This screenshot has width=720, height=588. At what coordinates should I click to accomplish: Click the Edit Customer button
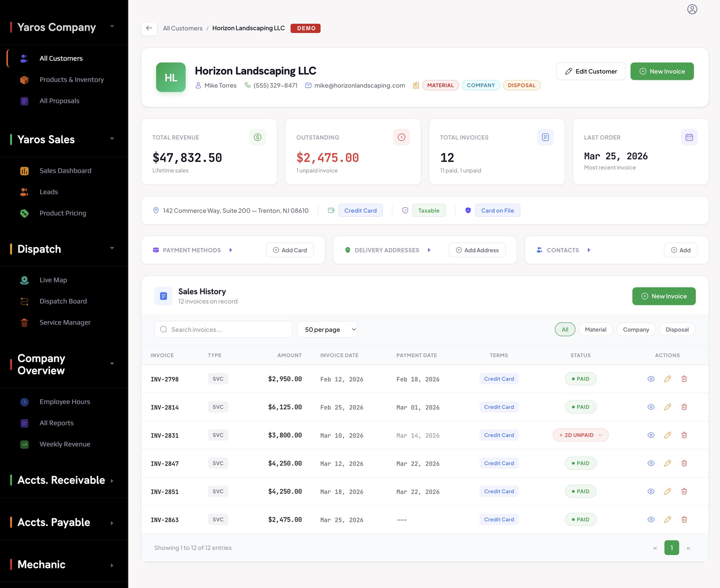(x=590, y=71)
